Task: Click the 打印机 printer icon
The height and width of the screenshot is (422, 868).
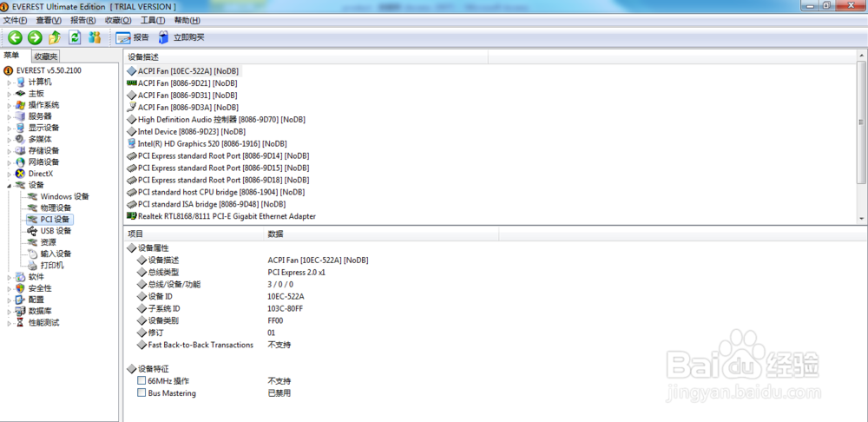Action: pyautogui.click(x=32, y=266)
